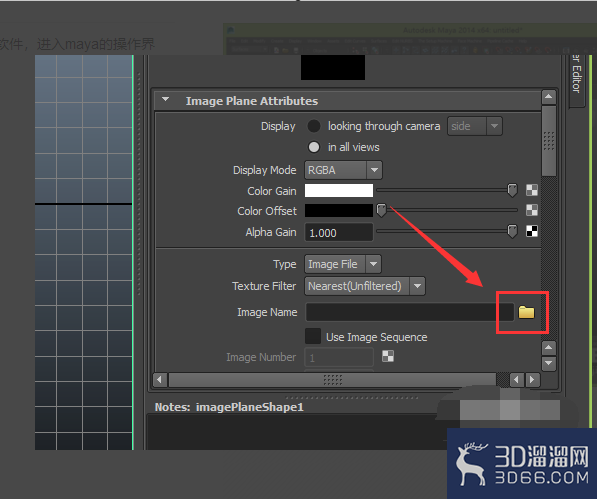Click the Notes text area
The image size is (597, 499).
297,433
